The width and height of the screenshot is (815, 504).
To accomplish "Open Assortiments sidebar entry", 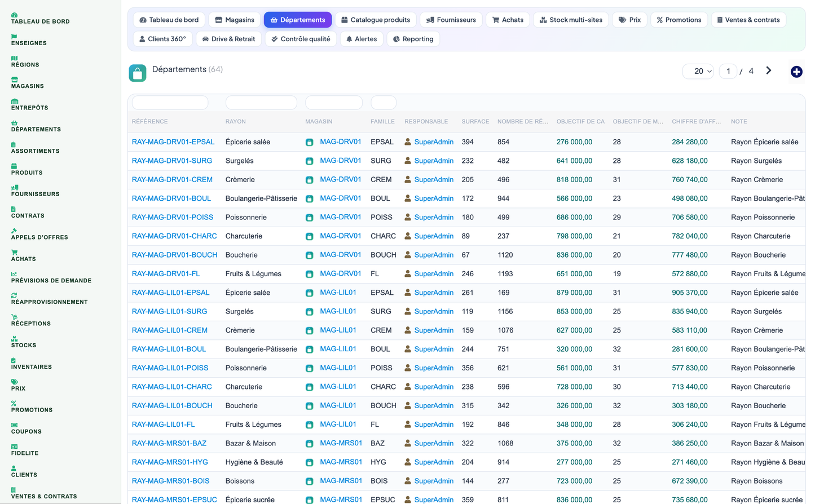I will (35, 148).
